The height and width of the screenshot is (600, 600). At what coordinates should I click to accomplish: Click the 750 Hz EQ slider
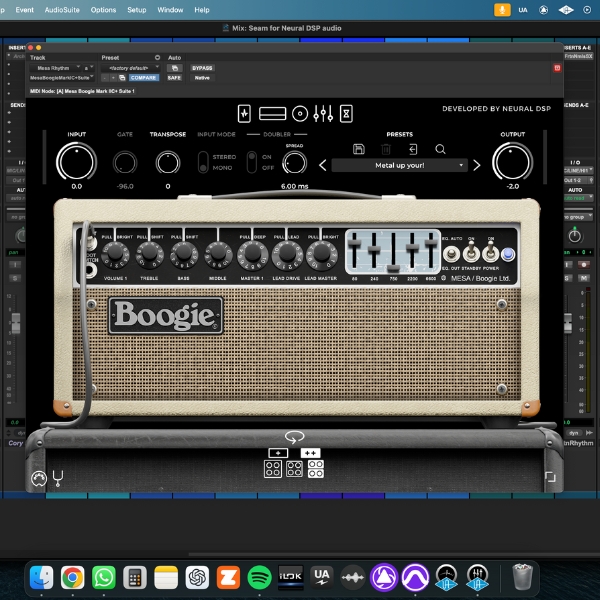coord(393,268)
